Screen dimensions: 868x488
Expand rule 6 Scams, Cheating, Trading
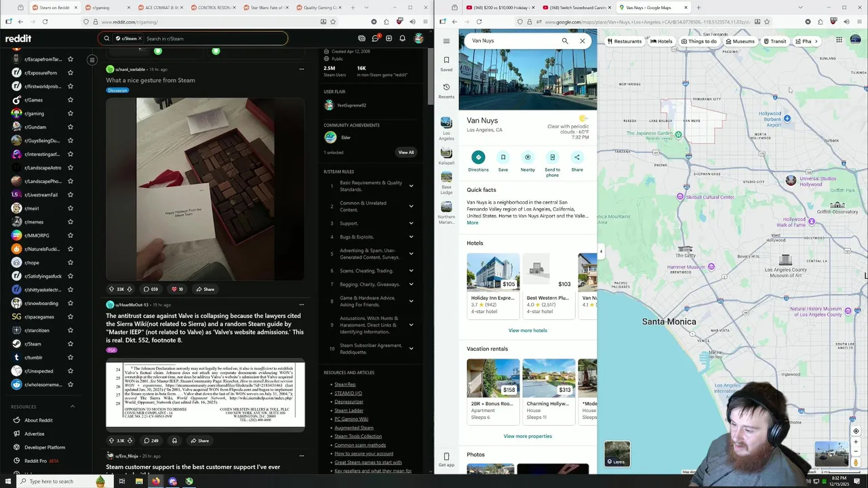411,270
